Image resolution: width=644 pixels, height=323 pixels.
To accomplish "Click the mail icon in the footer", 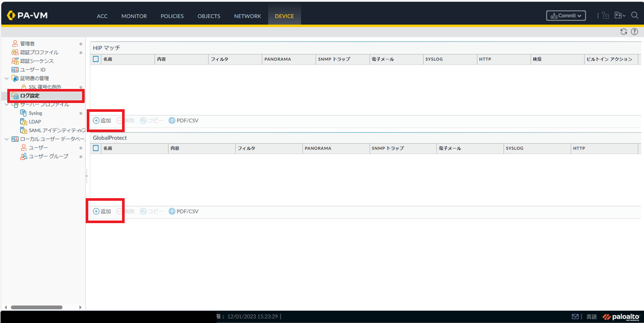I will coord(575,317).
